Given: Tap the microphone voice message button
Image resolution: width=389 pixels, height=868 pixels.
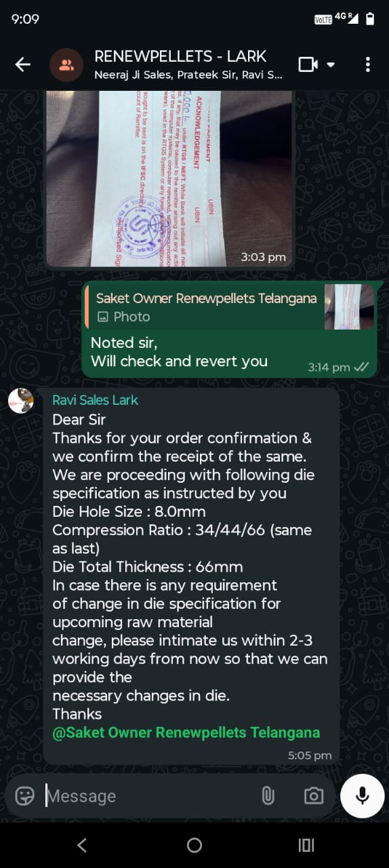Looking at the screenshot, I should point(363,796).
